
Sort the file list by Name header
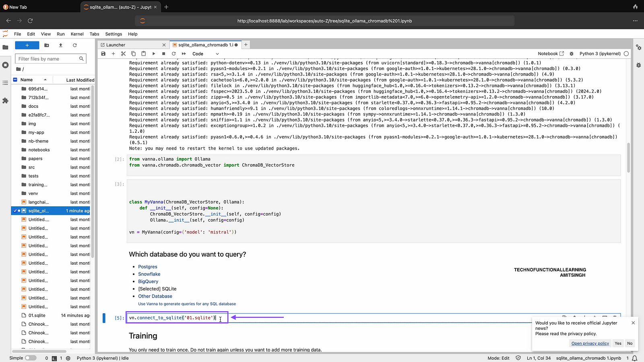click(x=27, y=80)
